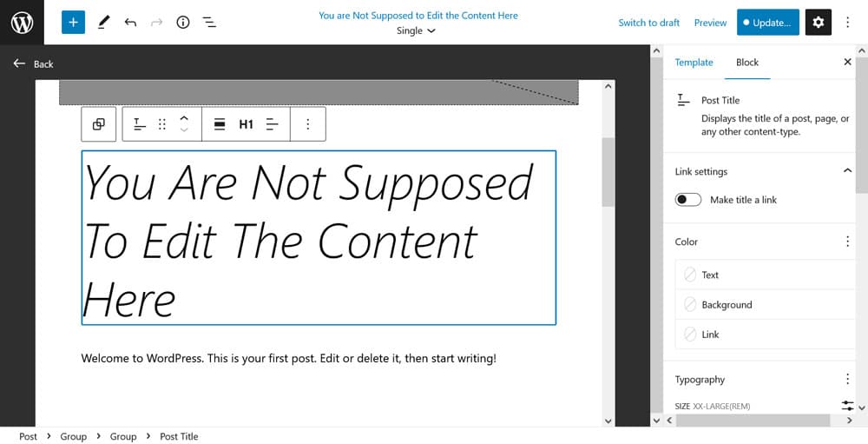Click the select parent Group block icon
This screenshot has height=444, width=868.
click(x=99, y=124)
